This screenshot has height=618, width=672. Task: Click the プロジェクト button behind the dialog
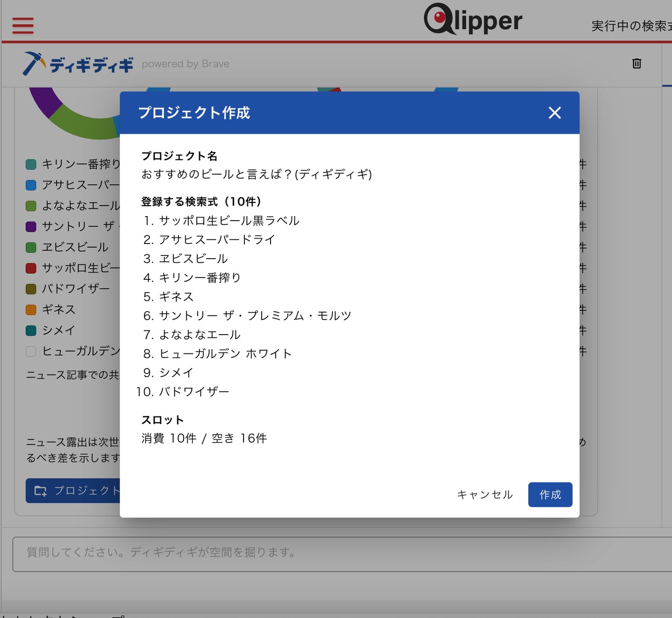click(x=73, y=491)
